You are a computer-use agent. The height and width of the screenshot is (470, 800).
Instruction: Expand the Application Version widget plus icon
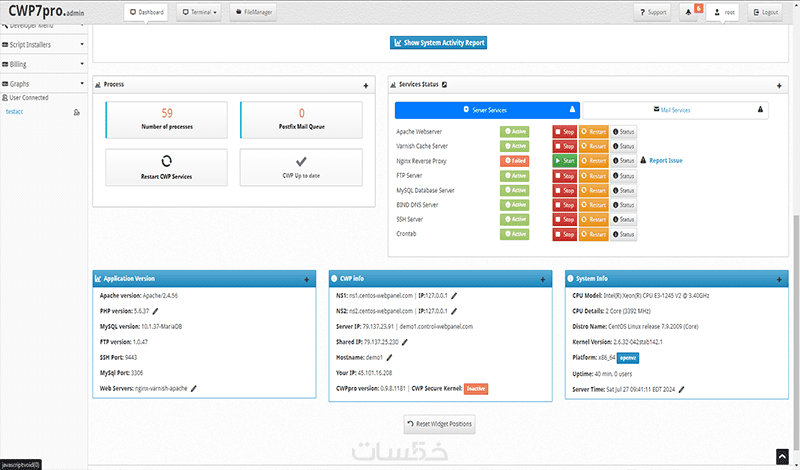coord(307,280)
